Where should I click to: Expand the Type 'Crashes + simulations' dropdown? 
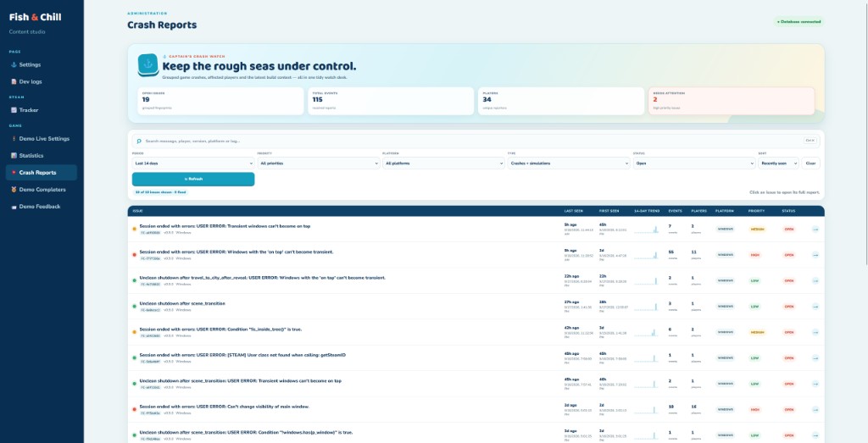point(569,163)
